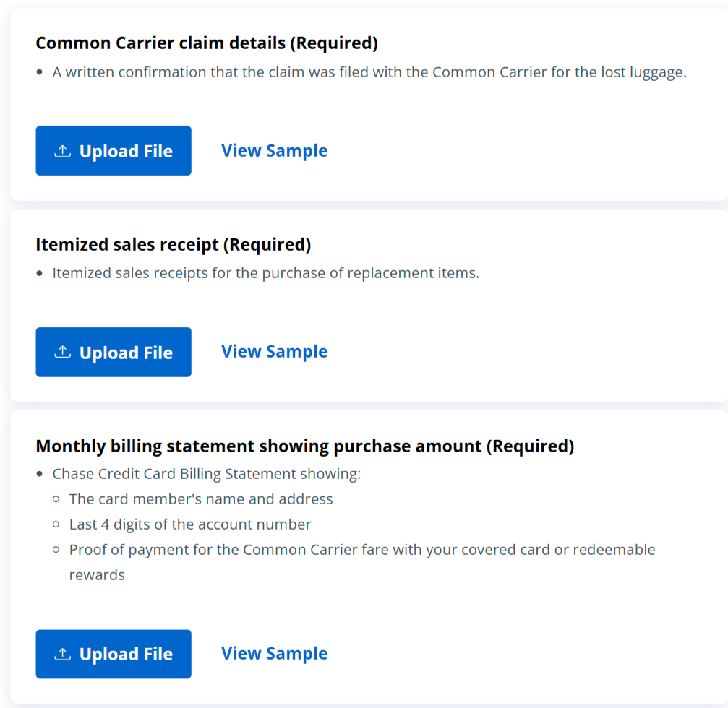The height and width of the screenshot is (708, 728).
Task: Hit Upload File for Monthly billing statement
Action: (114, 654)
